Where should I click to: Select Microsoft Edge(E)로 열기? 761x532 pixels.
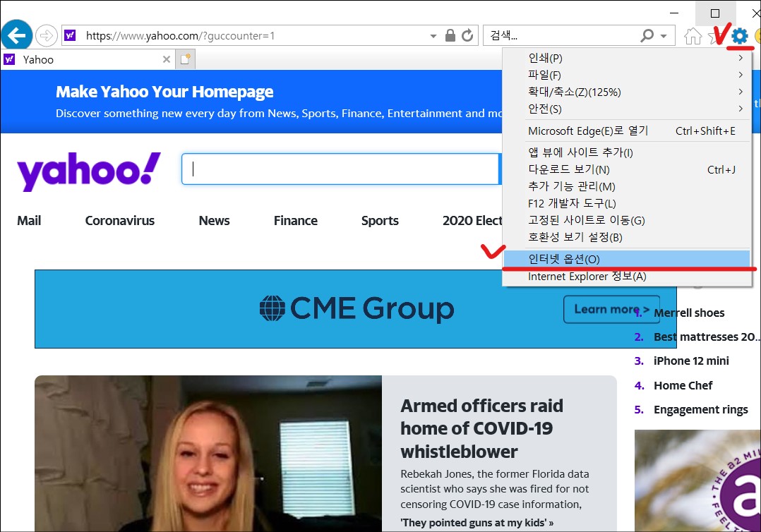click(x=627, y=131)
